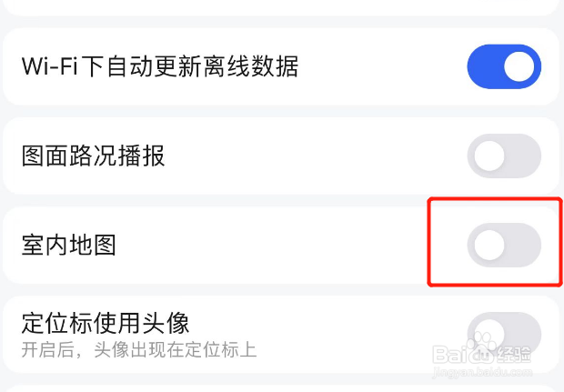Screen dimensions: 564x392
Task: Tap the 室内地图 label text
Action: [69, 245]
